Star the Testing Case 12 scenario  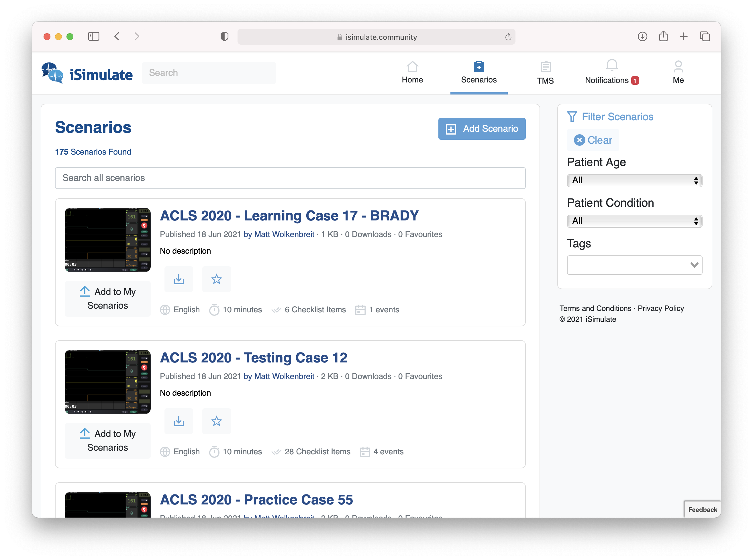tap(216, 421)
